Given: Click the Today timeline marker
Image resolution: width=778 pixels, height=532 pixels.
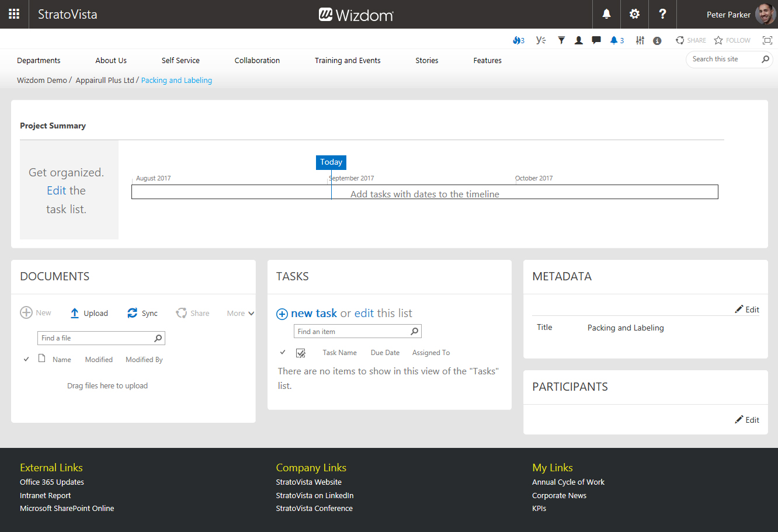Looking at the screenshot, I should (x=331, y=162).
